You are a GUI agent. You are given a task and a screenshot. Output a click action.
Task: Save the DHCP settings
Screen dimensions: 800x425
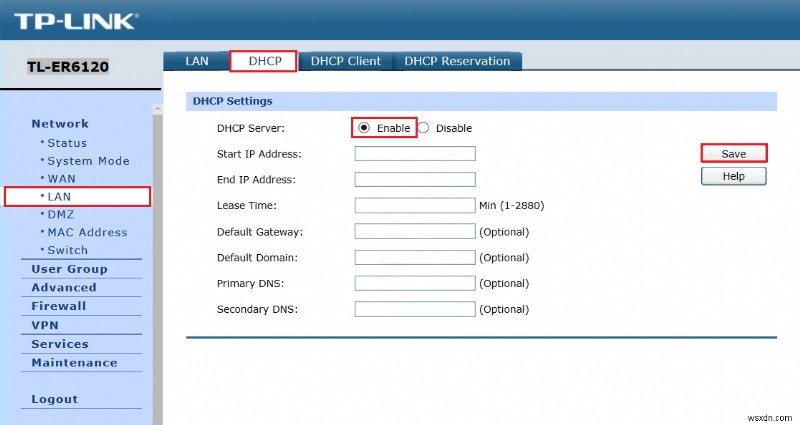point(734,154)
